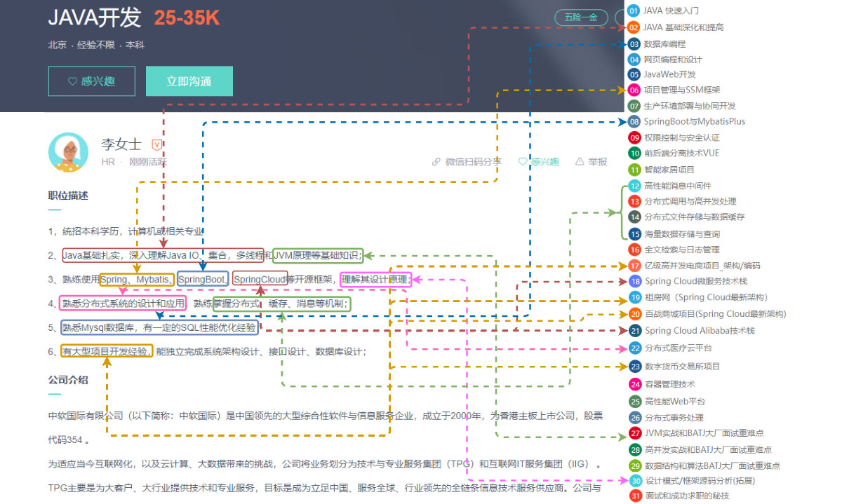The height and width of the screenshot is (504, 842).
Task: Select course 25 高性能Web平台
Action: (667, 402)
